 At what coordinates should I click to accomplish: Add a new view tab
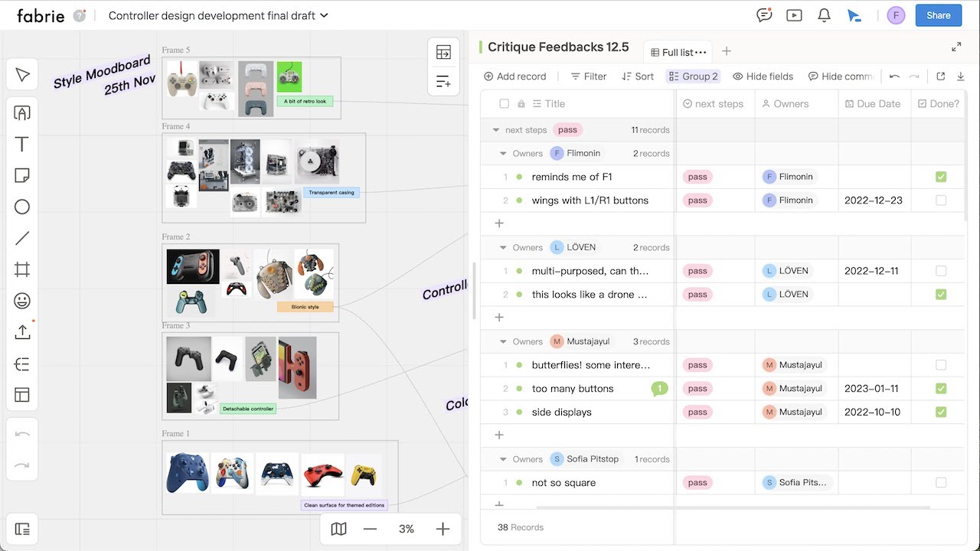pos(727,51)
